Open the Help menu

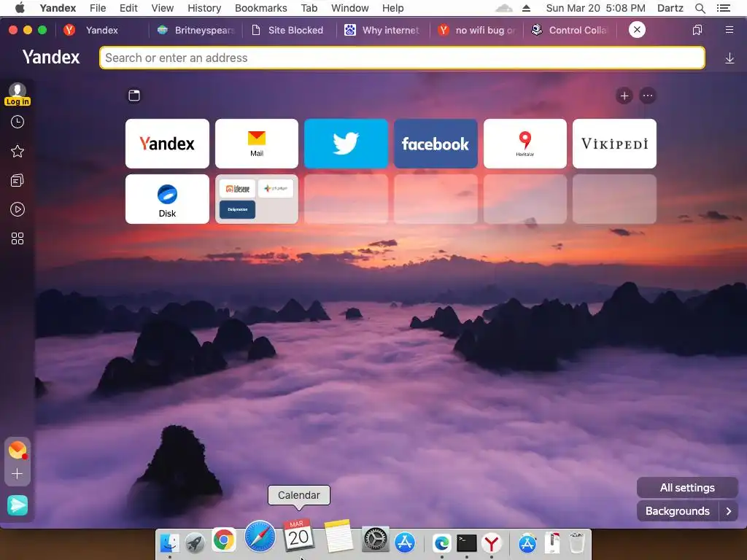click(x=392, y=8)
